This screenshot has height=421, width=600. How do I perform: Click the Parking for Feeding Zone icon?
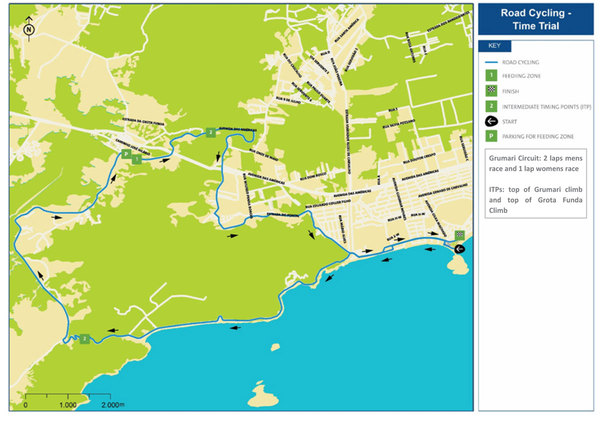(x=491, y=136)
